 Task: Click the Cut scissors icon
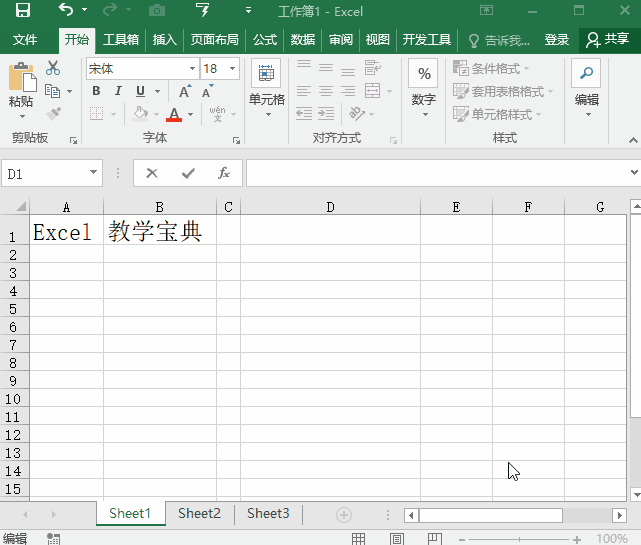[53, 68]
